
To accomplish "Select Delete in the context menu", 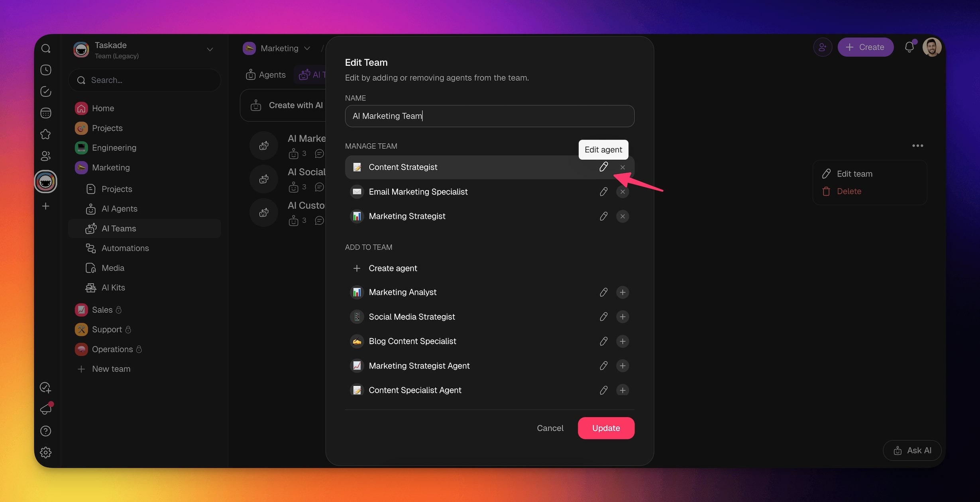I will click(x=849, y=191).
